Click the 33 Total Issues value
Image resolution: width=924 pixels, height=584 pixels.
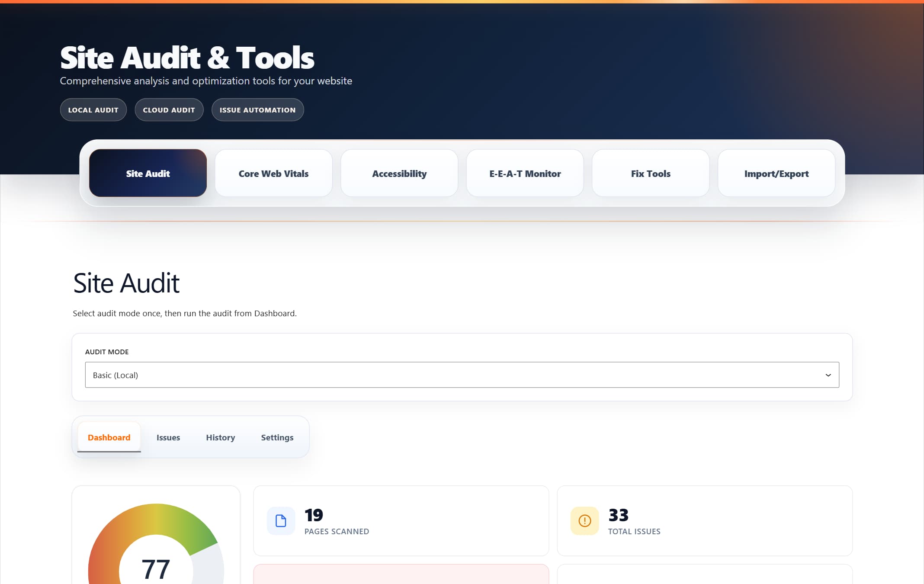[619, 515]
